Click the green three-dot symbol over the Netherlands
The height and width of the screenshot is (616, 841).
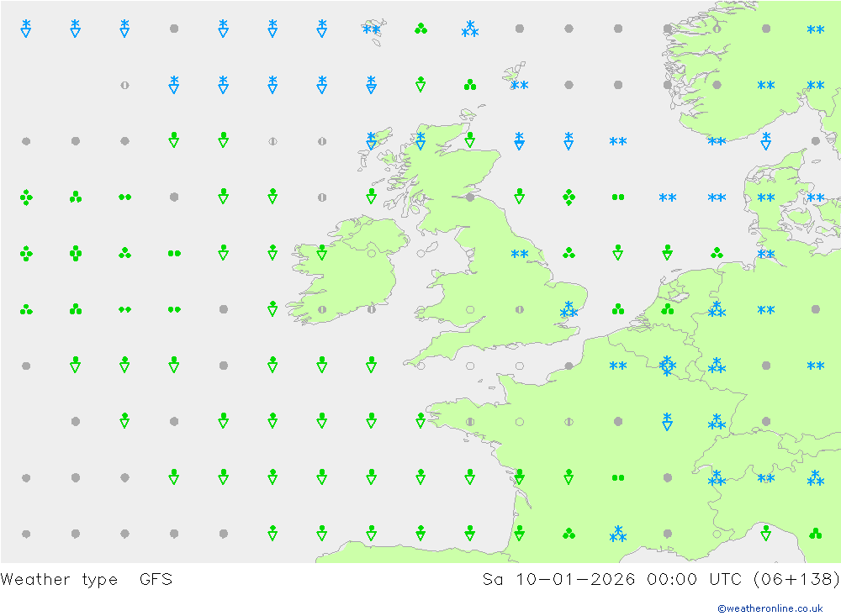[667, 309]
